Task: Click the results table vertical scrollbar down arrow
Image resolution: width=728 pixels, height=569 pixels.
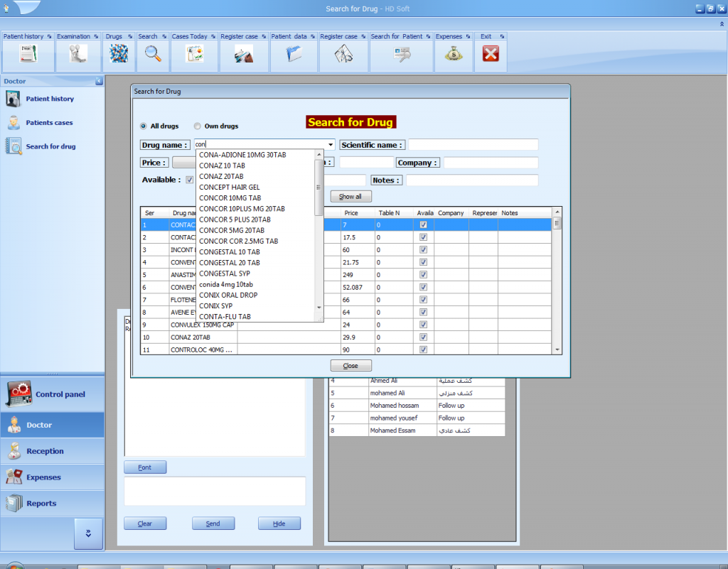Action: pyautogui.click(x=557, y=350)
